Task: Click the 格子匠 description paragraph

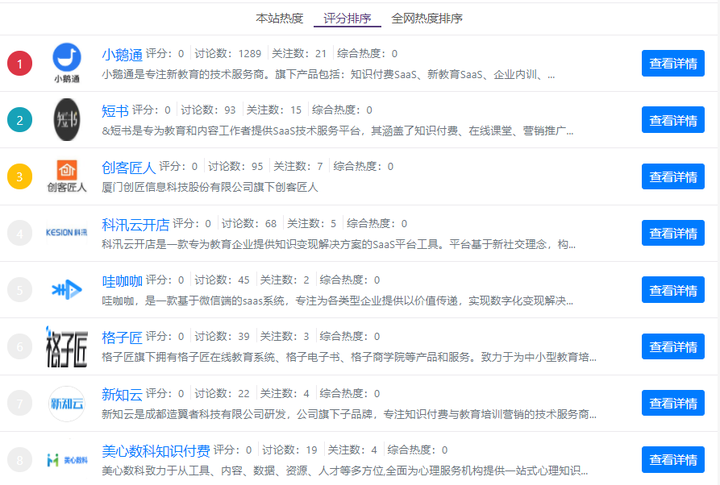Action: tap(349, 358)
